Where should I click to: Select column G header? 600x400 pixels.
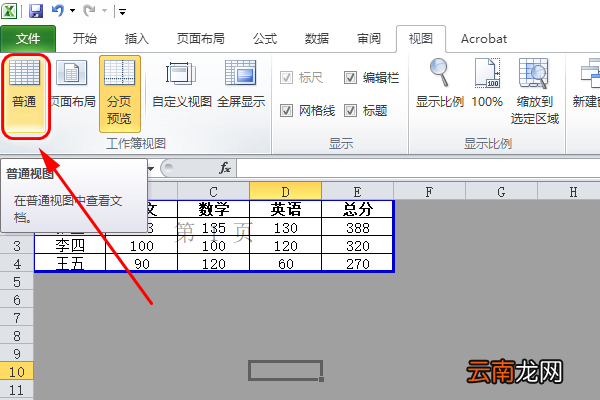point(501,191)
